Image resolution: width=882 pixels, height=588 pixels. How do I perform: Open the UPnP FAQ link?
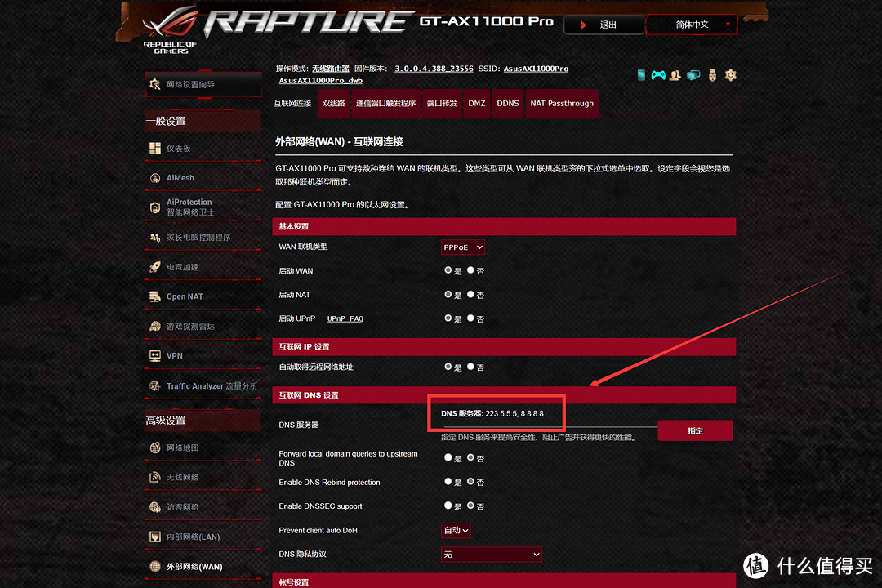[345, 318]
